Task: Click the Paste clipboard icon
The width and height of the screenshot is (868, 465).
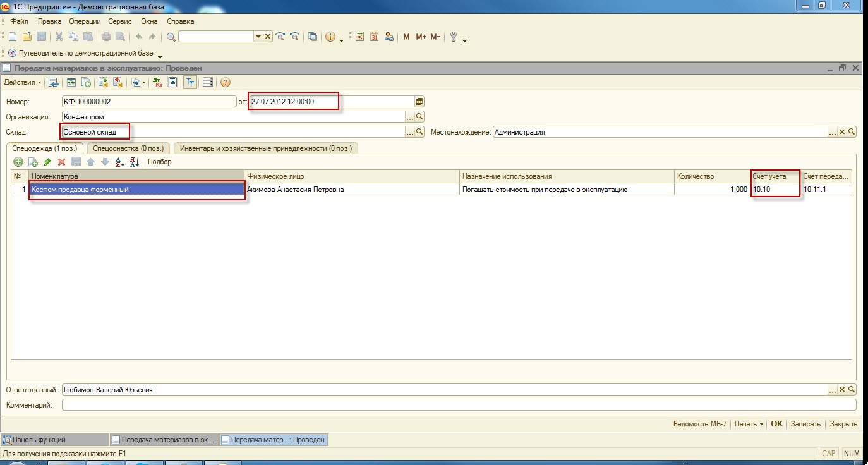Action: [88, 37]
